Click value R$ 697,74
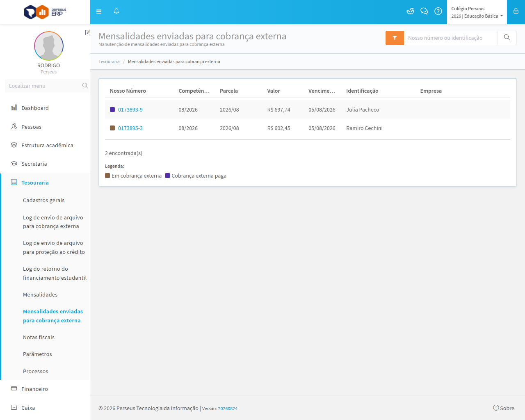The height and width of the screenshot is (420, 525). (x=278, y=110)
